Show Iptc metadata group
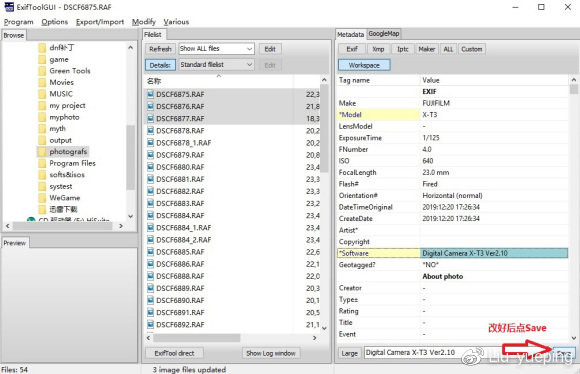Screen dimensions: 580x374 [x=403, y=49]
